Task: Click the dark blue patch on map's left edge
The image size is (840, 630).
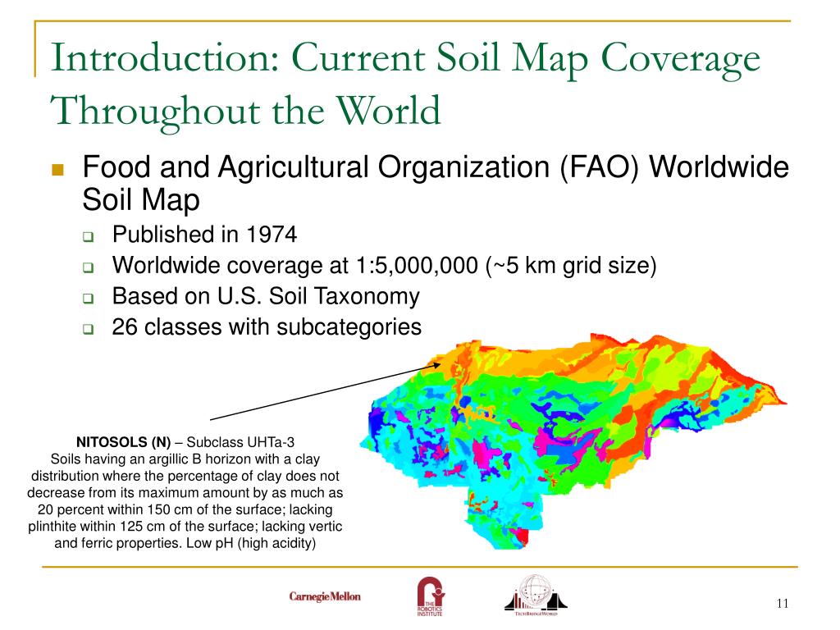Action: (x=376, y=421)
